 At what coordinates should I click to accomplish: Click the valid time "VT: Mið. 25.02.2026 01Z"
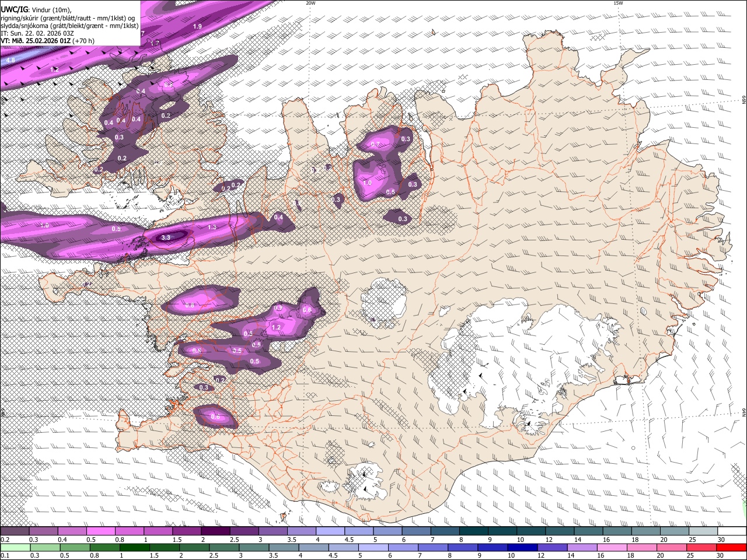36,41
